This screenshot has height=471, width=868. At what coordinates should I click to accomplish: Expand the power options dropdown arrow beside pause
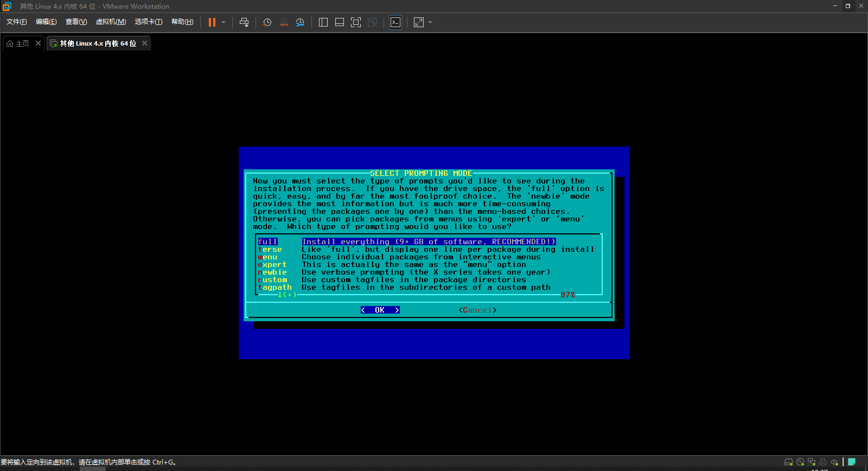pyautogui.click(x=224, y=22)
